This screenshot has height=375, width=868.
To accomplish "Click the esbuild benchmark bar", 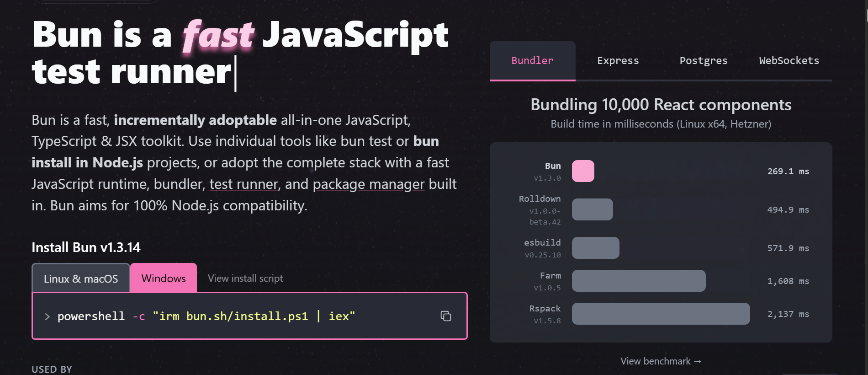I will pyautogui.click(x=596, y=248).
